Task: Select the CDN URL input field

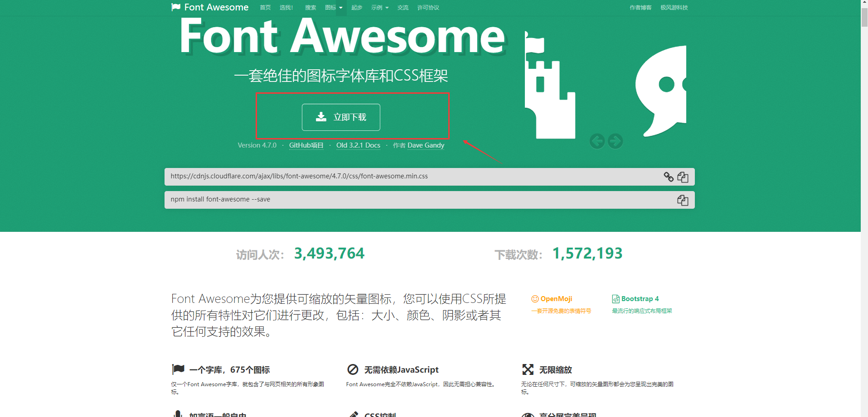Action: coord(408,176)
